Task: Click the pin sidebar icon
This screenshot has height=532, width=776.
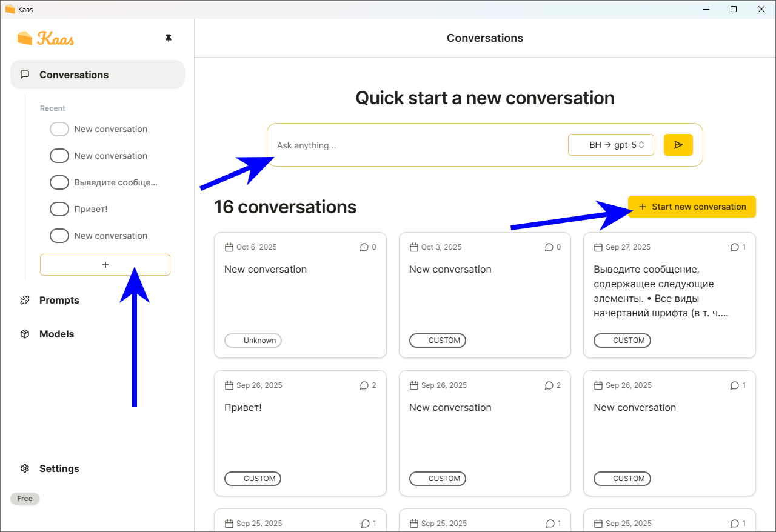Action: [x=169, y=38]
